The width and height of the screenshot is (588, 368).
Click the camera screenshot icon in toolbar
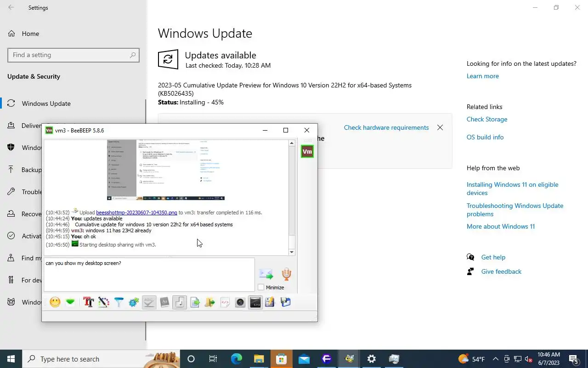[x=240, y=302]
